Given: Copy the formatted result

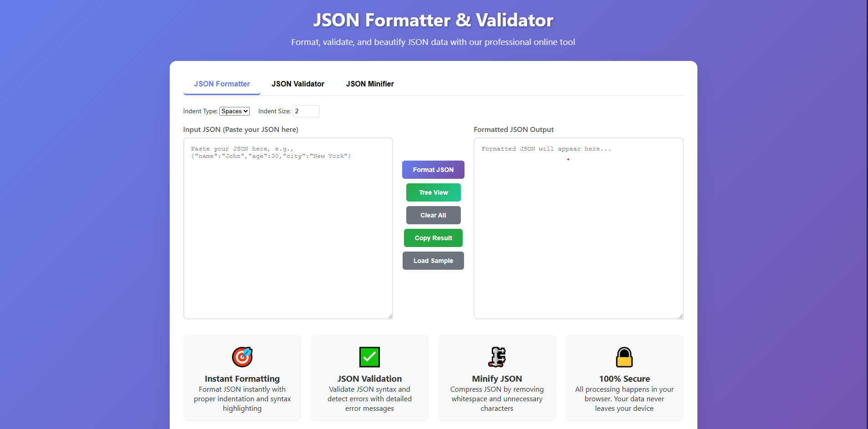Looking at the screenshot, I should [433, 237].
